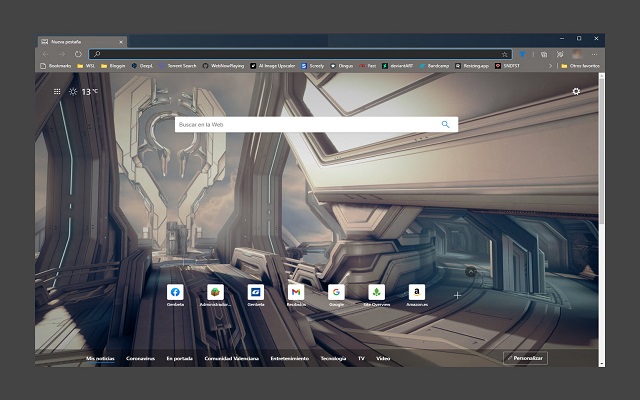
Task: Close the Nueva pestaña tab
Action: 121,42
